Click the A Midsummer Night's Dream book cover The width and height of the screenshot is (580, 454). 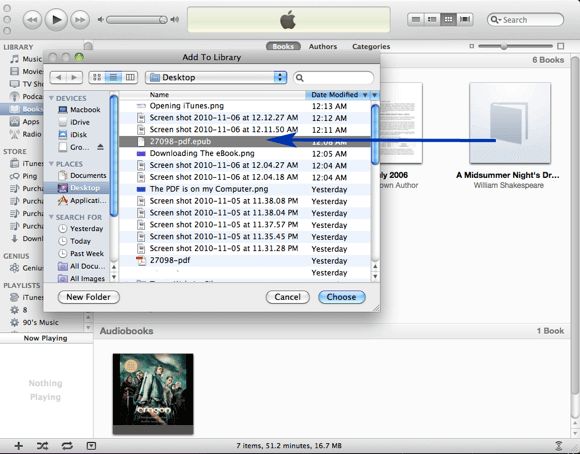tap(510, 123)
